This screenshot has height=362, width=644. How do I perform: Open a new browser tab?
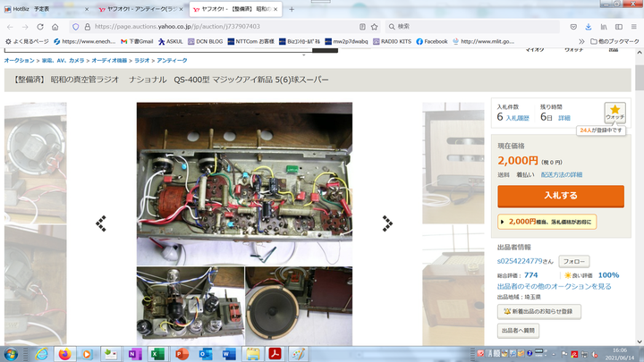pyautogui.click(x=291, y=9)
